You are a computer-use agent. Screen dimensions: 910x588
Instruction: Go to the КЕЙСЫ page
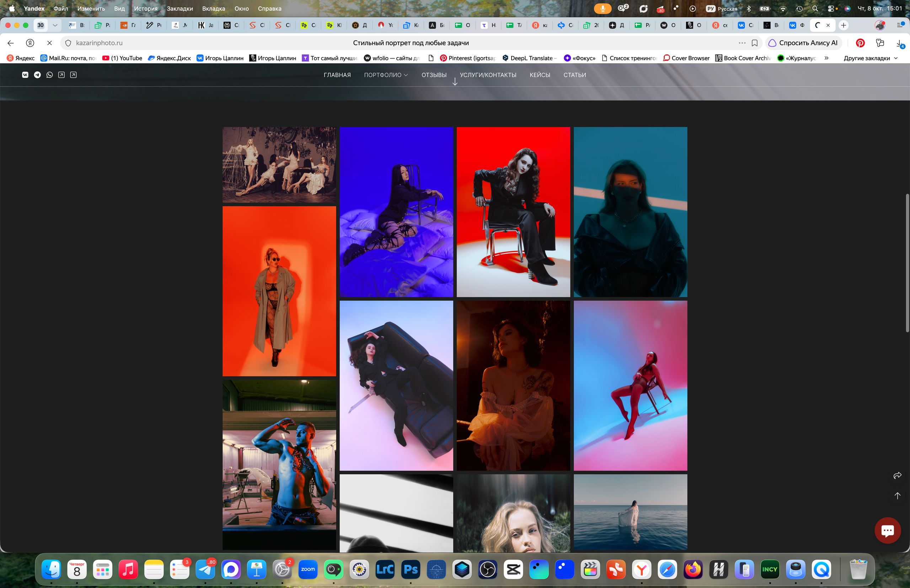click(x=540, y=75)
